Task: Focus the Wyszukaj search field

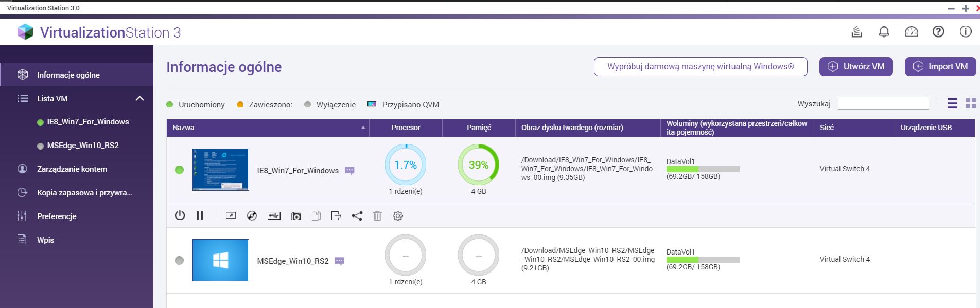Action: pos(883,103)
